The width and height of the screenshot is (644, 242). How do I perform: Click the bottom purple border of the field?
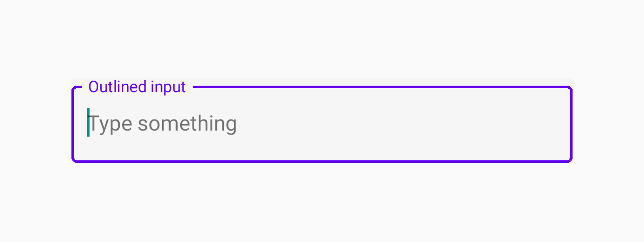(322, 161)
